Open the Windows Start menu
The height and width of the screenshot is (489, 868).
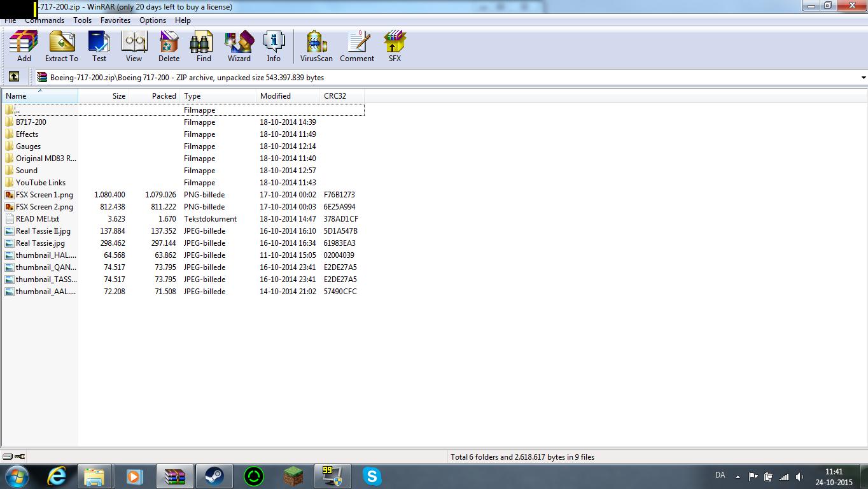tap(17, 476)
